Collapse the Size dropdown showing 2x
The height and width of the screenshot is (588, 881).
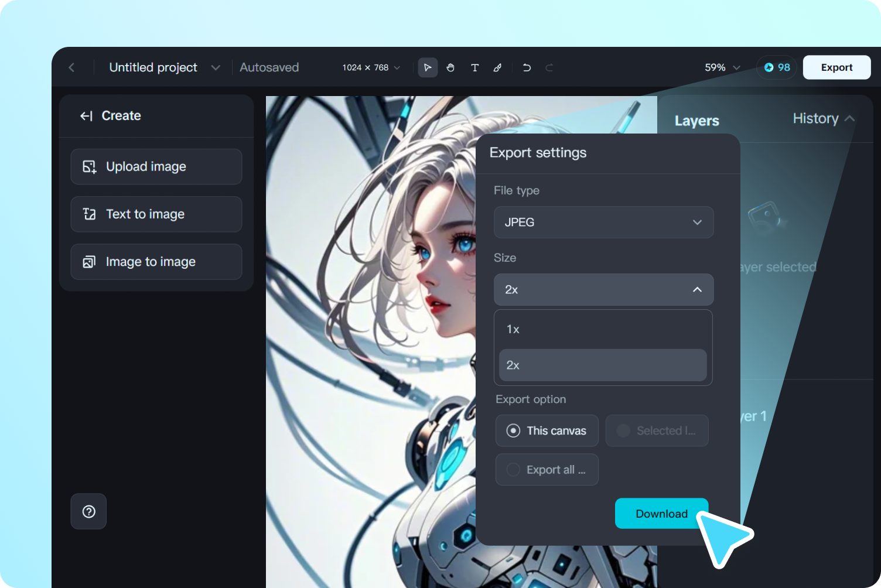(603, 289)
